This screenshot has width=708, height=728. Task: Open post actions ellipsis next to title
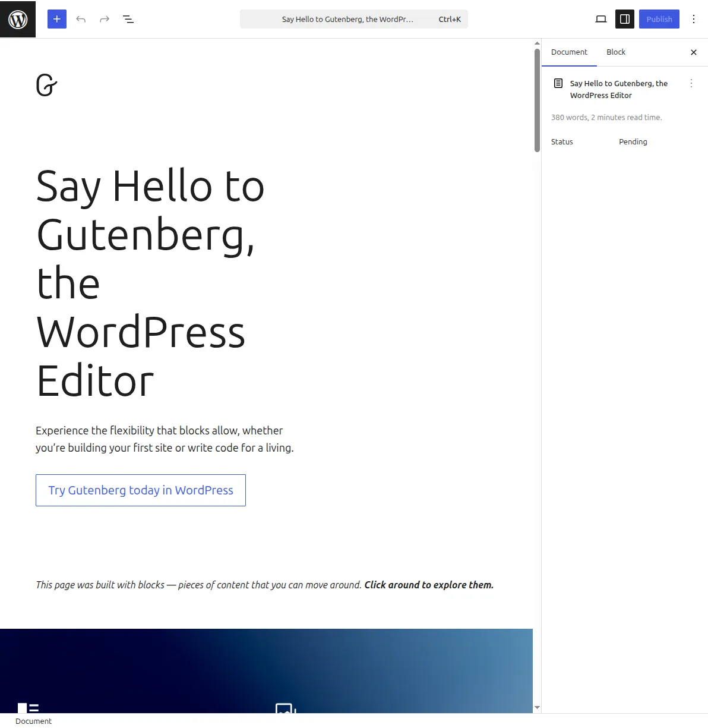click(x=691, y=83)
